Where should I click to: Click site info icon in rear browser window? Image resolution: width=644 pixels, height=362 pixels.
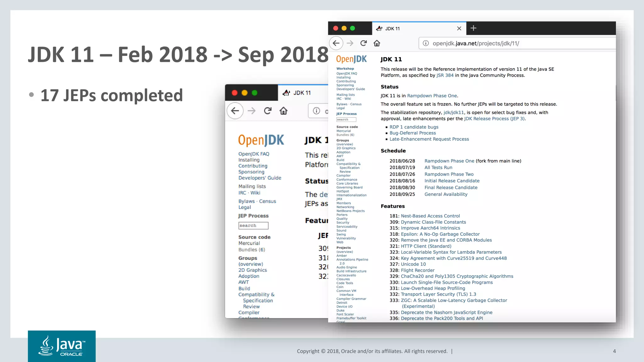click(316, 111)
